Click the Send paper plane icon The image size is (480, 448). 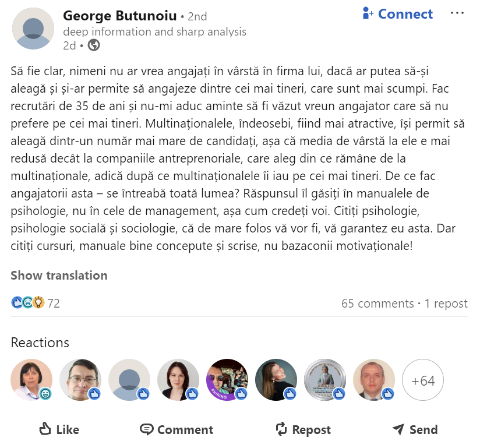398,429
